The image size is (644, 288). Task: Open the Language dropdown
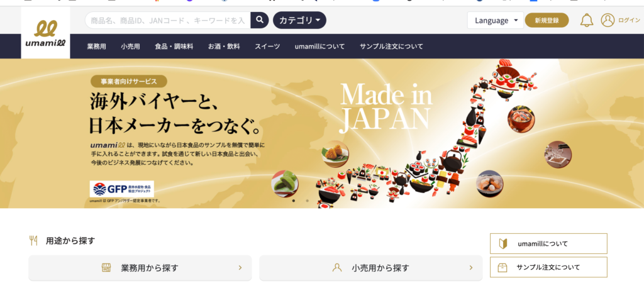[496, 20]
